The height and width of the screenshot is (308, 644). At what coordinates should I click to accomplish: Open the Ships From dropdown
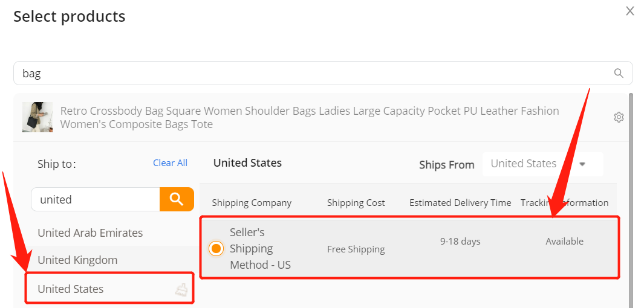[543, 164]
